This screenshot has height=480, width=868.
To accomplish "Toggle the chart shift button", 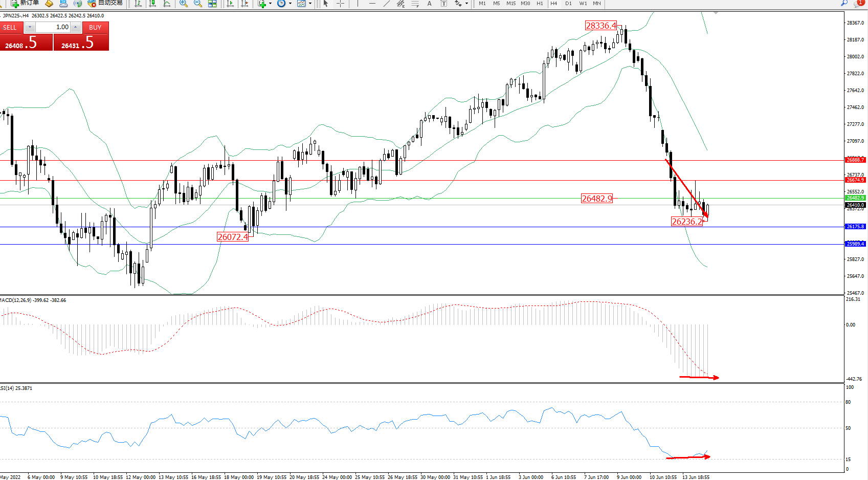I will click(244, 4).
